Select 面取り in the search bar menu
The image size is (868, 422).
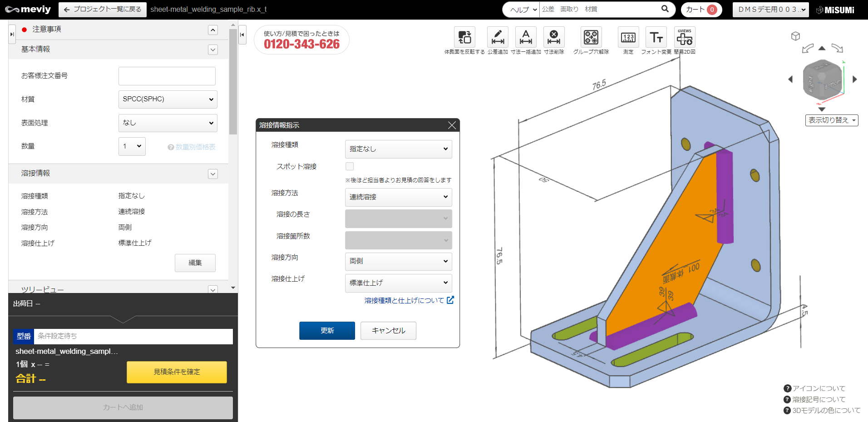coord(569,9)
